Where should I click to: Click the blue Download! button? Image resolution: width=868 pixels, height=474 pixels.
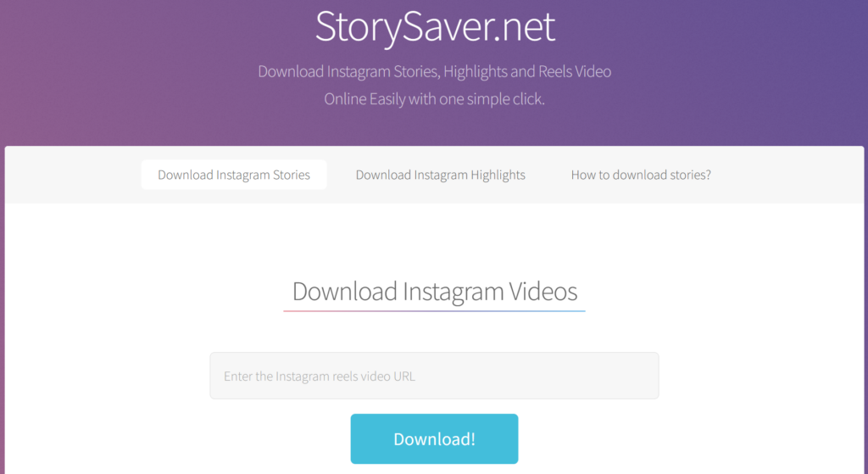click(x=434, y=438)
